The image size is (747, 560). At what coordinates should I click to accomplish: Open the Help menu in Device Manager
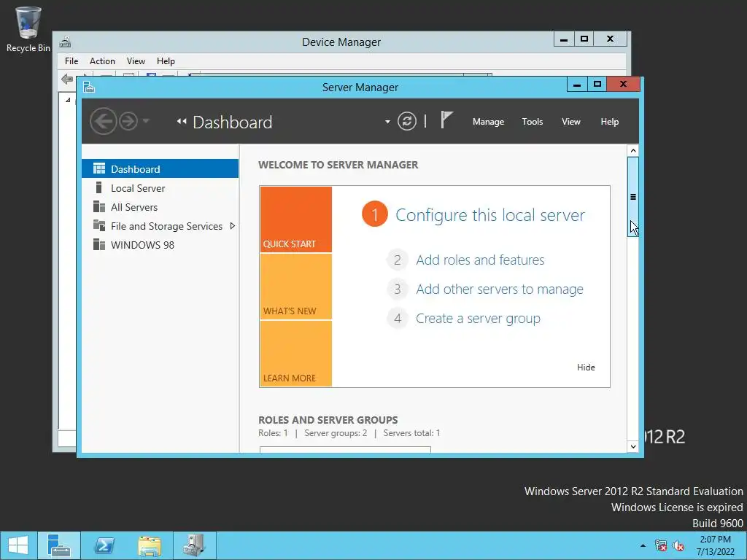(x=166, y=61)
